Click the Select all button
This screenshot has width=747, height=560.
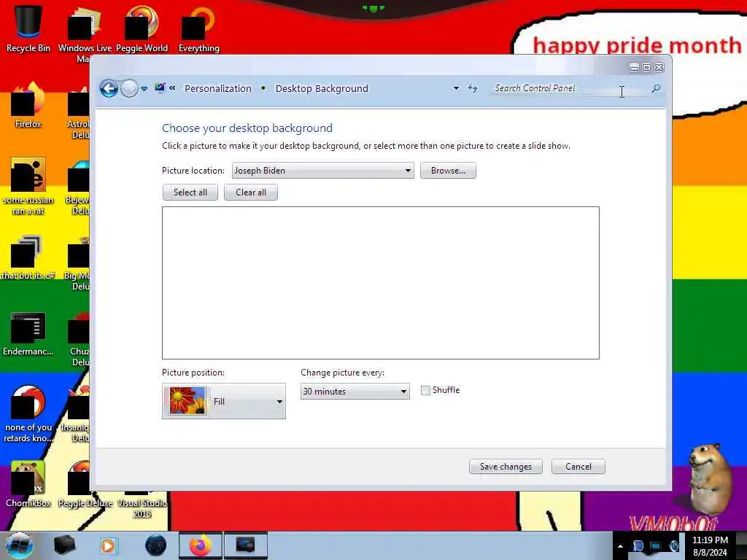[190, 192]
